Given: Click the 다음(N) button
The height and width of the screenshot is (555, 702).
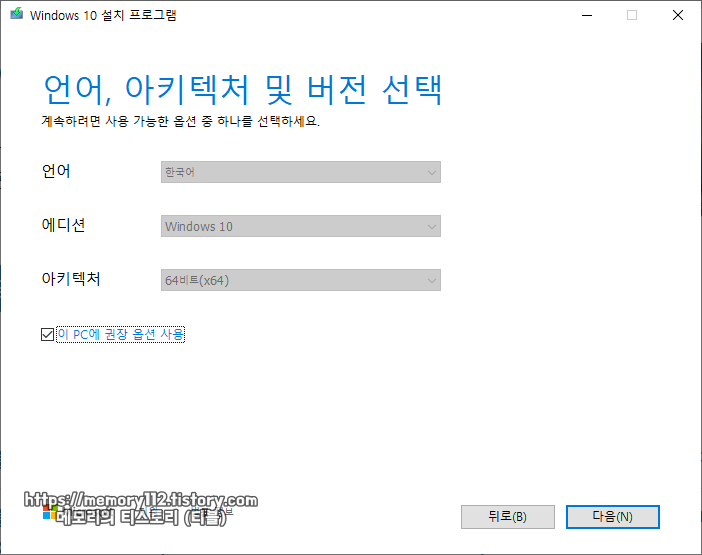Looking at the screenshot, I should [x=612, y=517].
